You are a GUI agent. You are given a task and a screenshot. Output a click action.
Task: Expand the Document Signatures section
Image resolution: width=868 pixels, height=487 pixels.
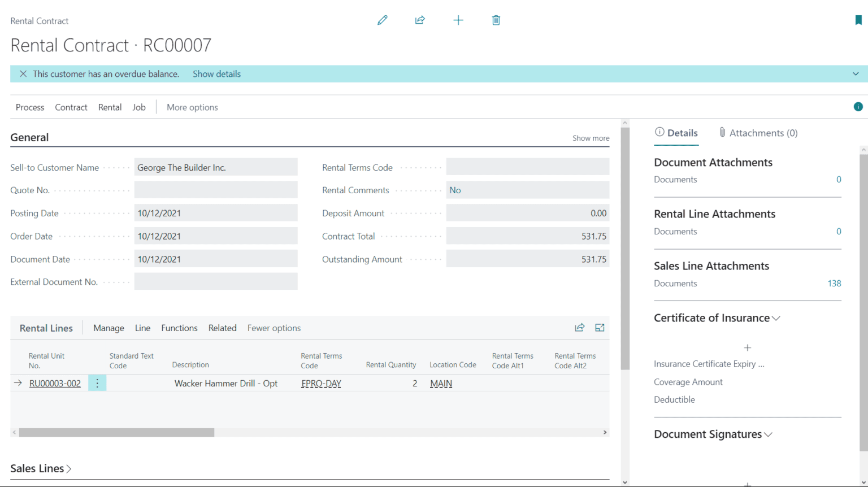coord(767,434)
